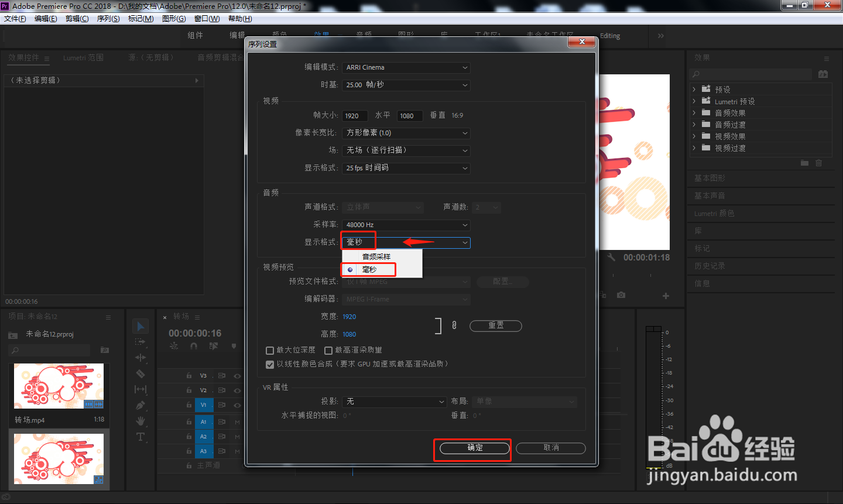Click insert sequences as nests icon

(x=174, y=346)
